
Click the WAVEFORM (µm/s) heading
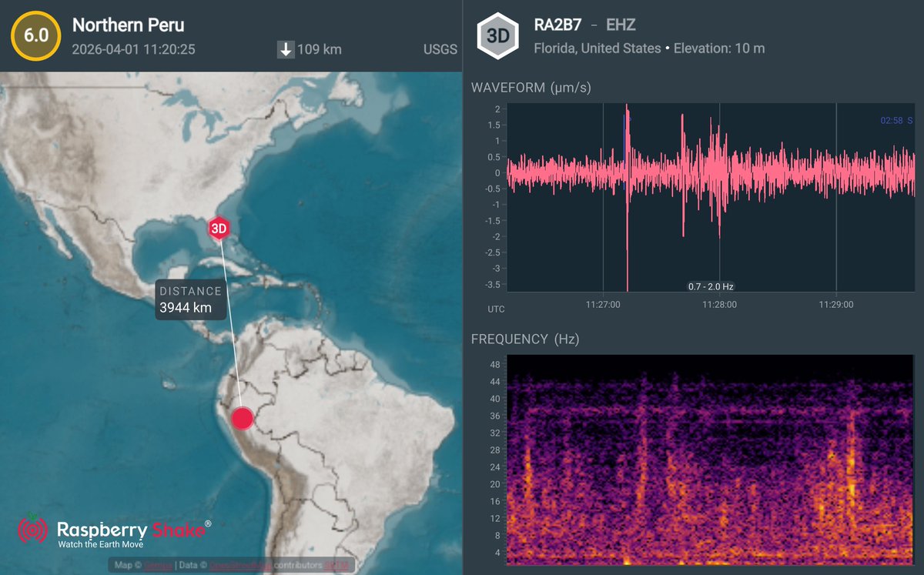coord(531,88)
